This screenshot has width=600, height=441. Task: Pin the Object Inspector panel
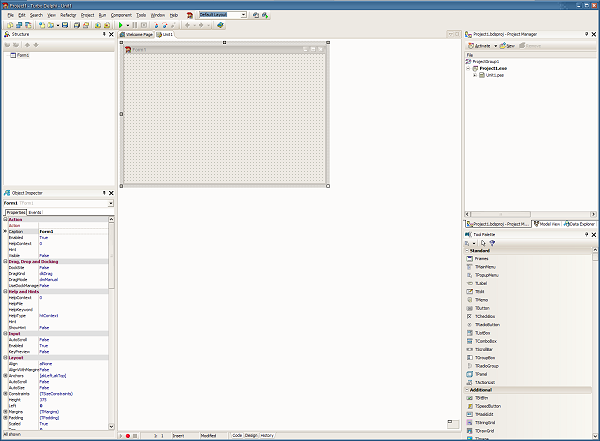pyautogui.click(x=103, y=192)
